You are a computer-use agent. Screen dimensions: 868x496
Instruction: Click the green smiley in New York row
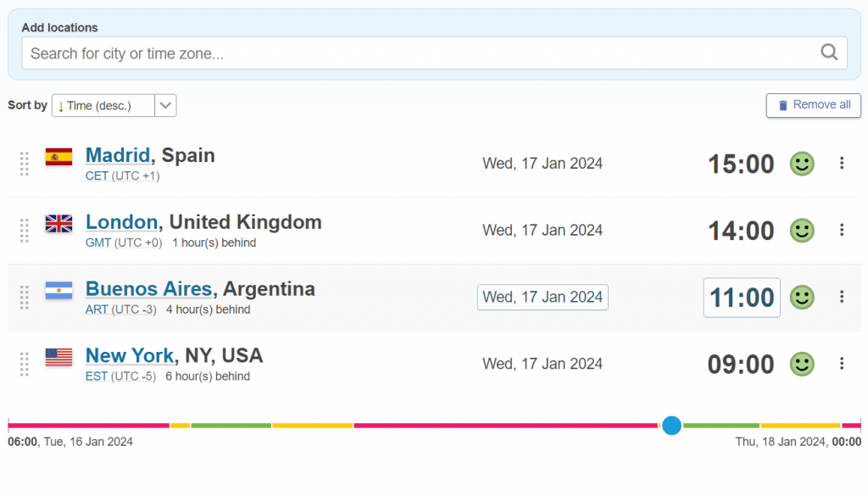[x=802, y=365]
